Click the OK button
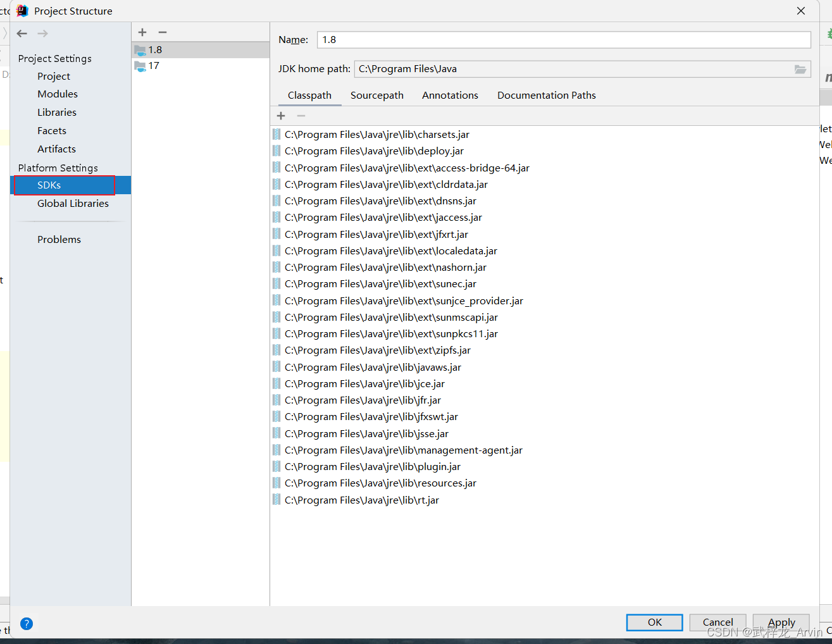 coord(655,622)
